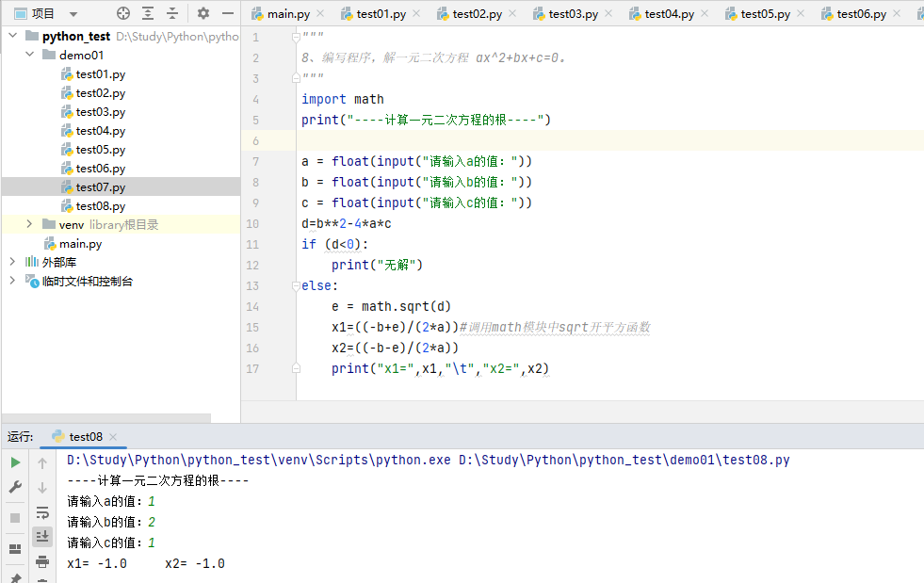Close the test05.py editor tab

coord(801,13)
